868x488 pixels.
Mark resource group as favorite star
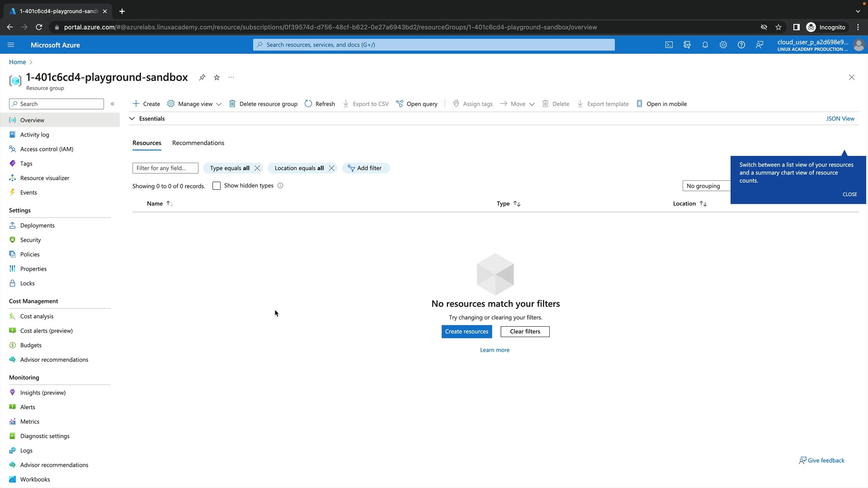tap(217, 77)
